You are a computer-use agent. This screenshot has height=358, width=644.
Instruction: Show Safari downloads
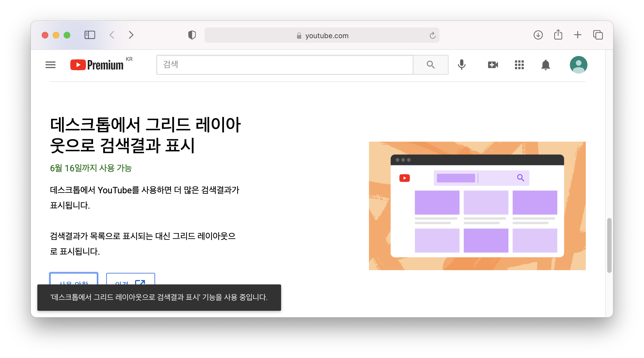(538, 35)
